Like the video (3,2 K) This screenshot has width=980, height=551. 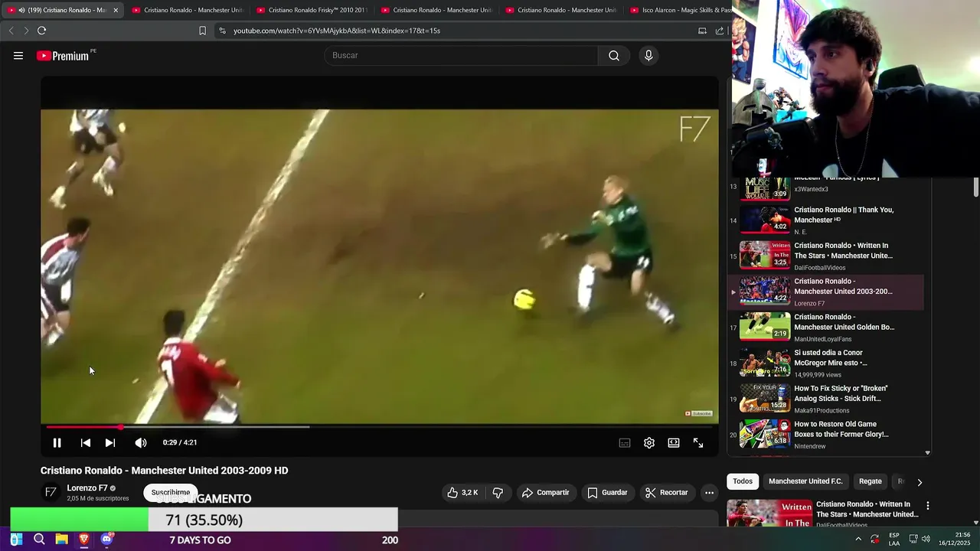462,493
